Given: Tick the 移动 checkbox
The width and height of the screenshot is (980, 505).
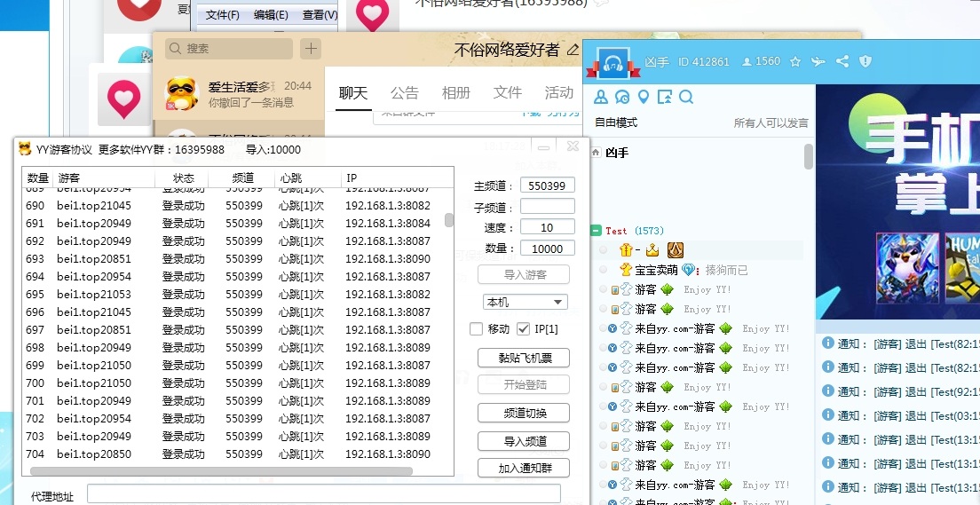Looking at the screenshot, I should [x=477, y=328].
